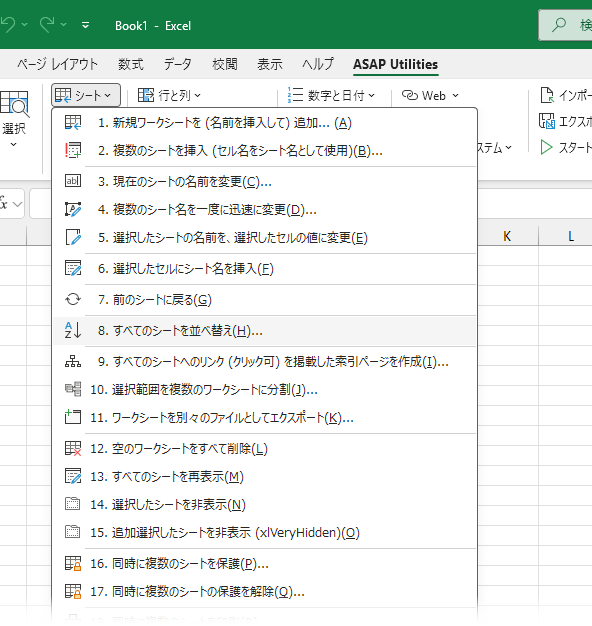
Task: Open the Redo history dropdown arrow
Action: [x=63, y=25]
